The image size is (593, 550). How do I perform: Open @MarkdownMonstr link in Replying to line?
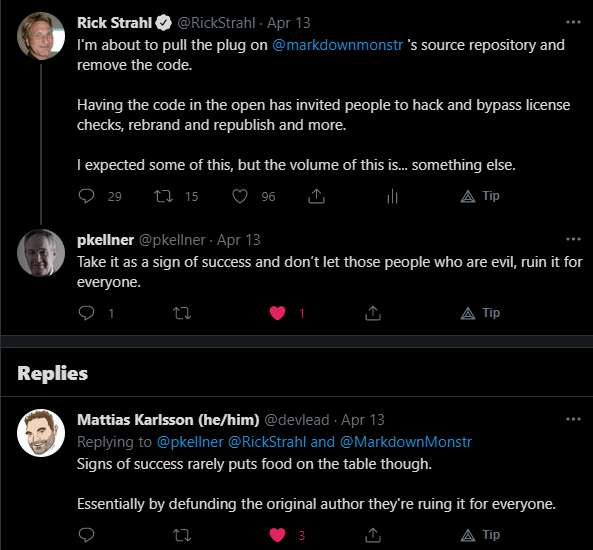pyautogui.click(x=406, y=442)
